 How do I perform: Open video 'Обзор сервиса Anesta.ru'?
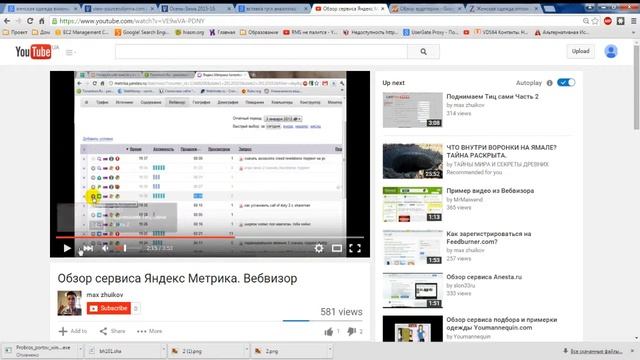pyautogui.click(x=484, y=277)
